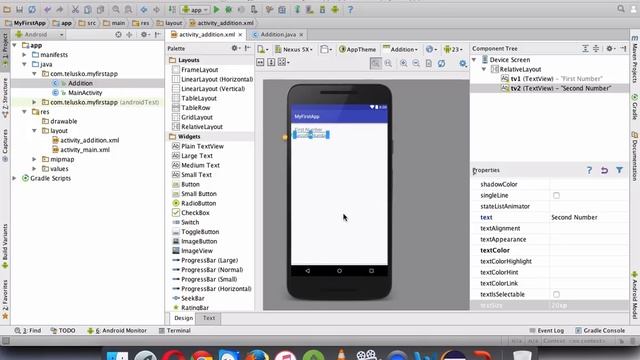Open the Android project view dropdown
This screenshot has height=360, width=640.
(x=39, y=35)
